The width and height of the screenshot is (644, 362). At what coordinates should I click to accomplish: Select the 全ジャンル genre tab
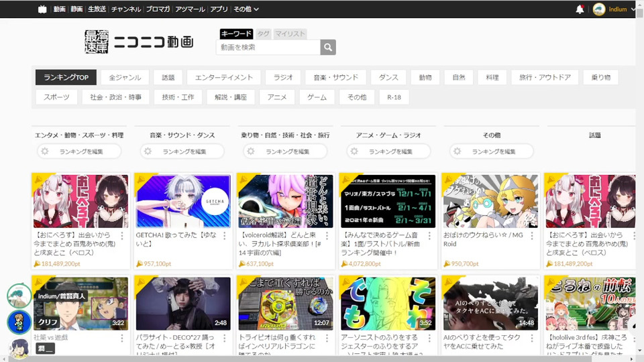125,77
